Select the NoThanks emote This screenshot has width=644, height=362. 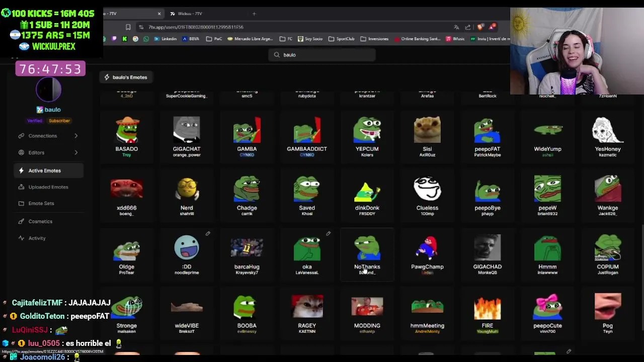[x=367, y=254]
